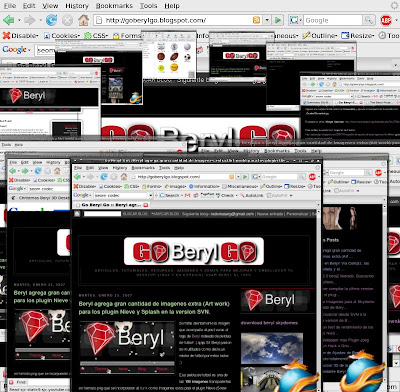
Task: Click Blogger navbar search field in front window
Action: 102,214
